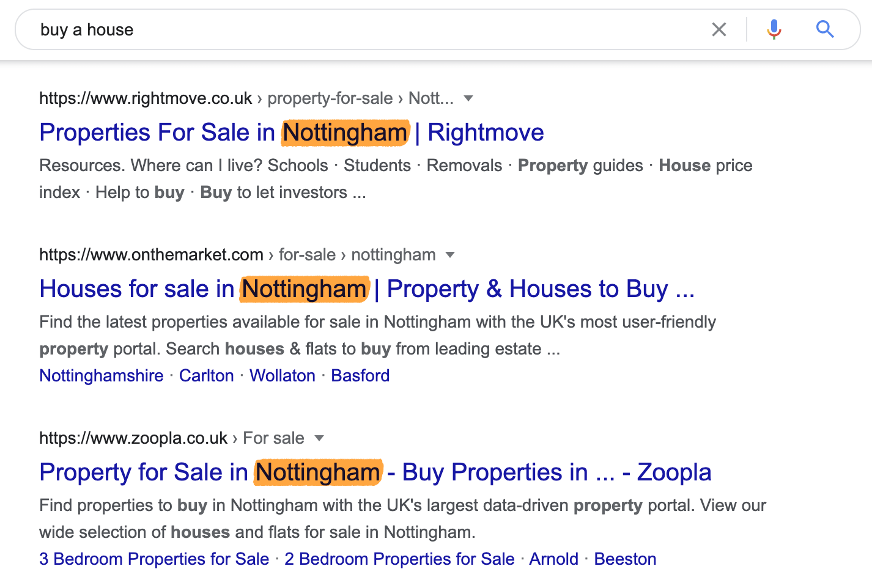Open the zoopla.co.uk result dropdown arrow

click(319, 438)
